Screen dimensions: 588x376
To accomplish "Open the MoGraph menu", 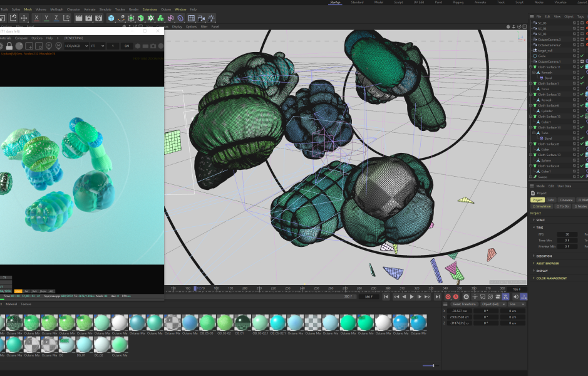I will coord(56,9).
